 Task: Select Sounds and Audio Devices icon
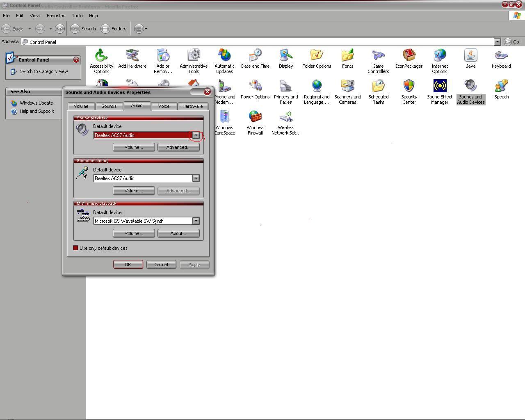(470, 91)
